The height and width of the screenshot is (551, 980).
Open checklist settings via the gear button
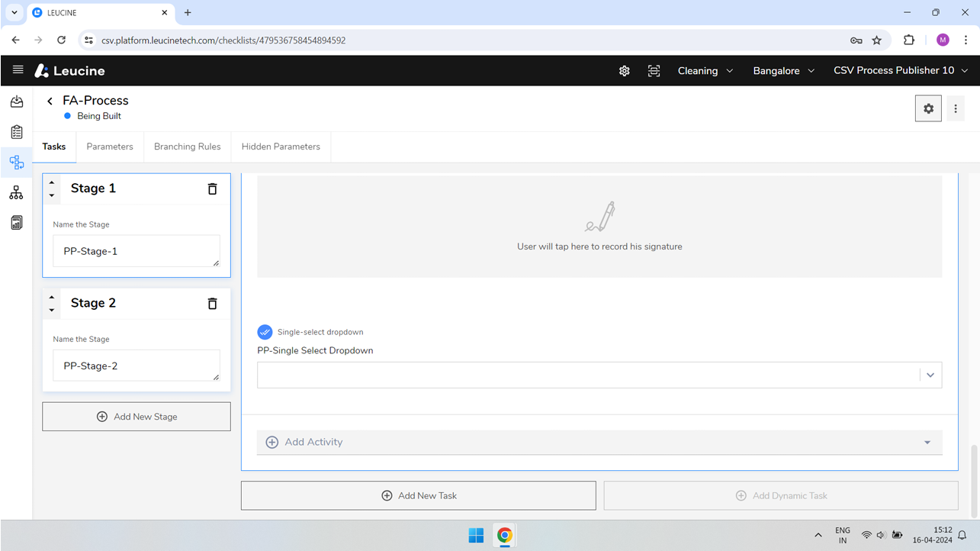(928, 108)
